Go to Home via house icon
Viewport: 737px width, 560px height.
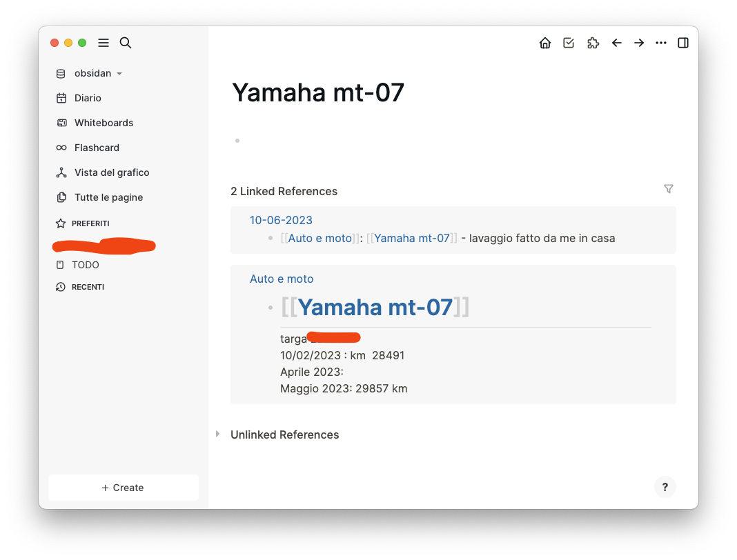pyautogui.click(x=544, y=43)
